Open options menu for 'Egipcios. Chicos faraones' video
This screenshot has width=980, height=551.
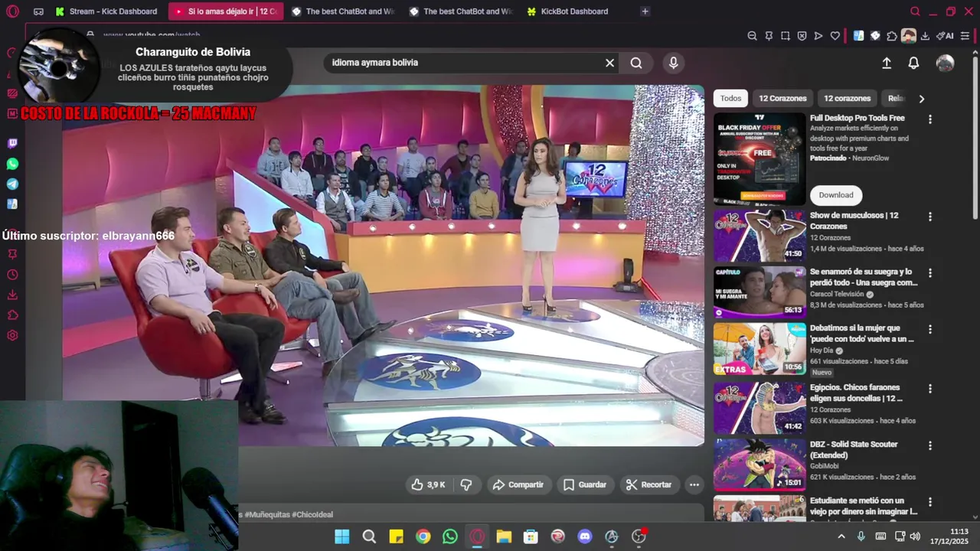pos(930,389)
